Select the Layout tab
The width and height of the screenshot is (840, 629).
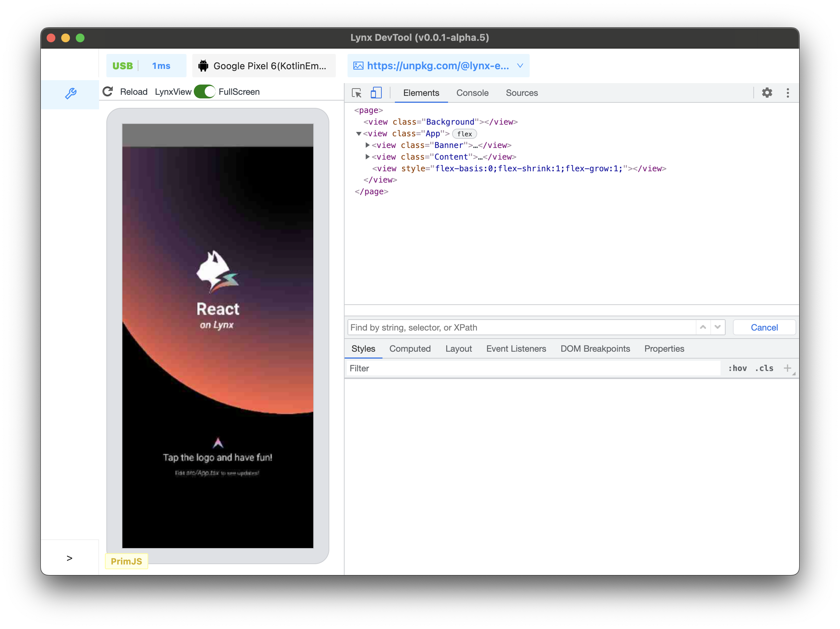point(458,349)
